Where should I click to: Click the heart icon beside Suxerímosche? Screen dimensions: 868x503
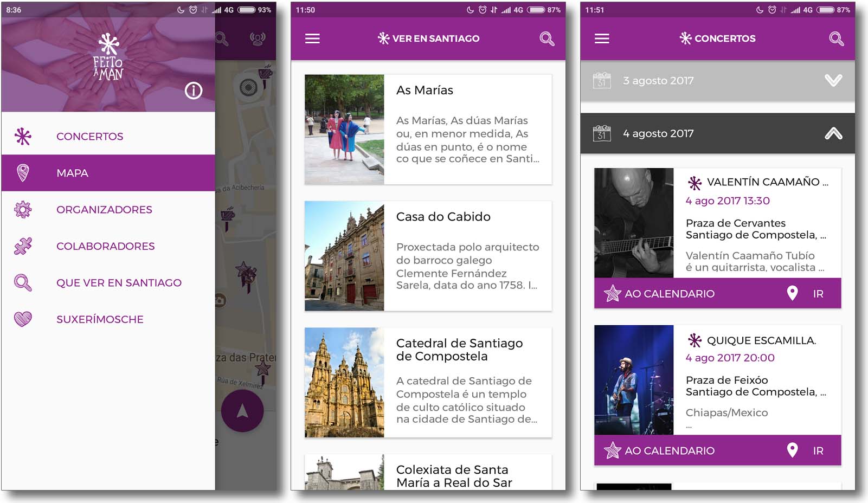coord(23,319)
